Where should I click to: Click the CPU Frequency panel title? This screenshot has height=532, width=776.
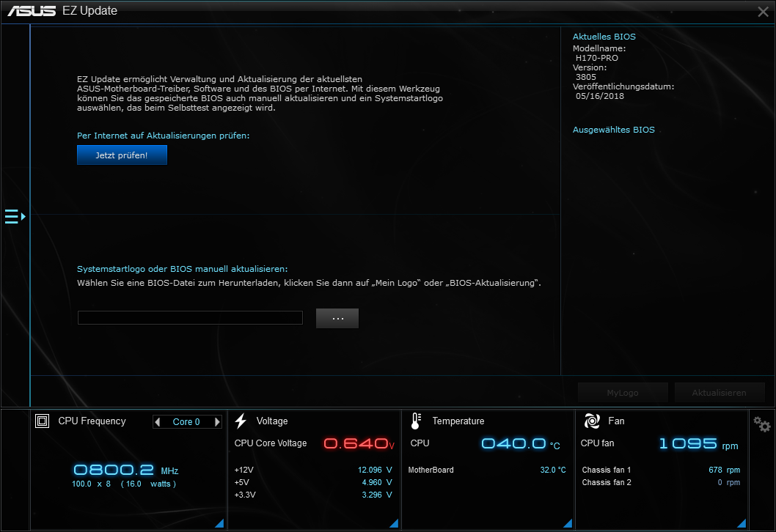92,421
